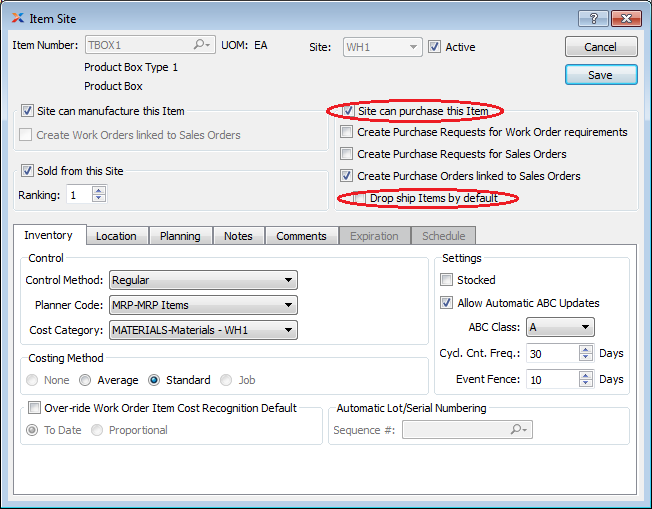Check Drop ship Items by default
This screenshot has height=509, width=652.
pos(360,199)
